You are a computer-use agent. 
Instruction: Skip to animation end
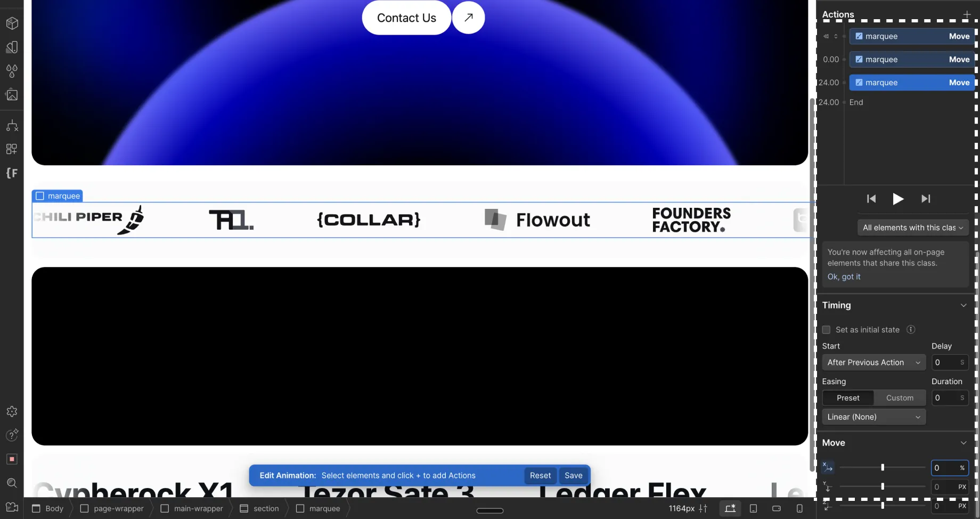tap(926, 199)
